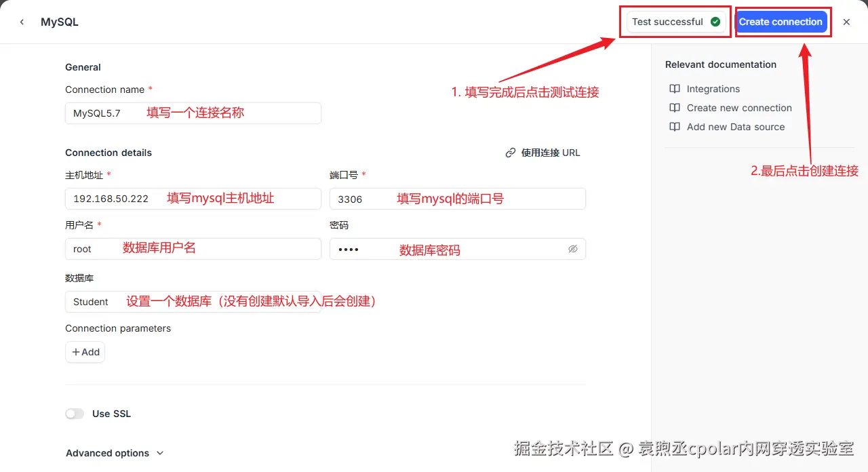Enable the Use SSL toggle
The height and width of the screenshot is (472, 868).
tap(75, 414)
